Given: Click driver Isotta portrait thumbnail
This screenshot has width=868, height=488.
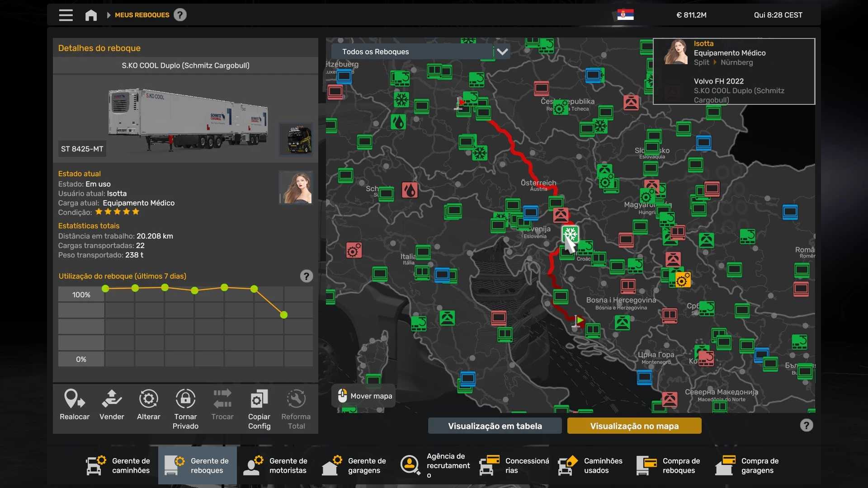Looking at the screenshot, I should click(x=296, y=188).
